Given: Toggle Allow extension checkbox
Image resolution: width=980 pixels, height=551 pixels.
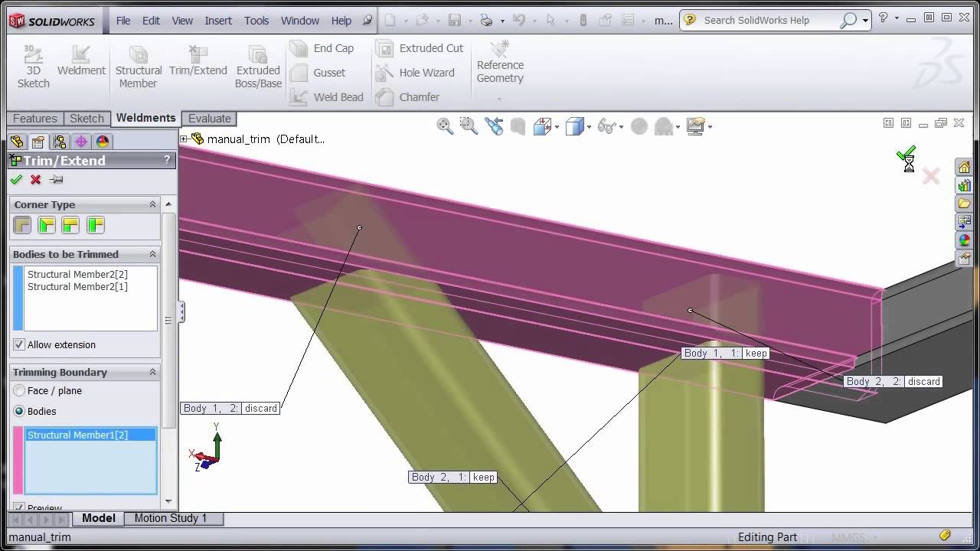Looking at the screenshot, I should click(19, 345).
